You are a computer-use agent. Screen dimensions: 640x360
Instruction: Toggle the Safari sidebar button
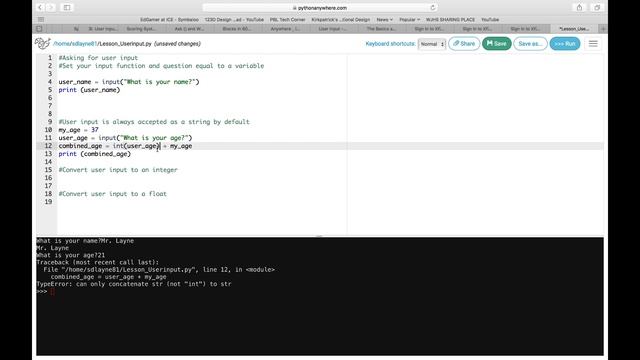coord(67,7)
